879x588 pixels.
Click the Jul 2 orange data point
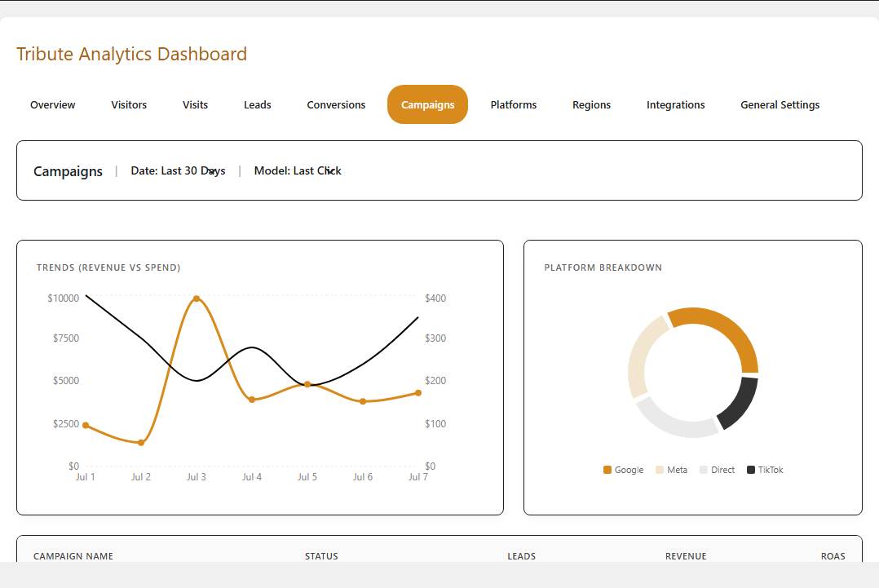pos(141,443)
